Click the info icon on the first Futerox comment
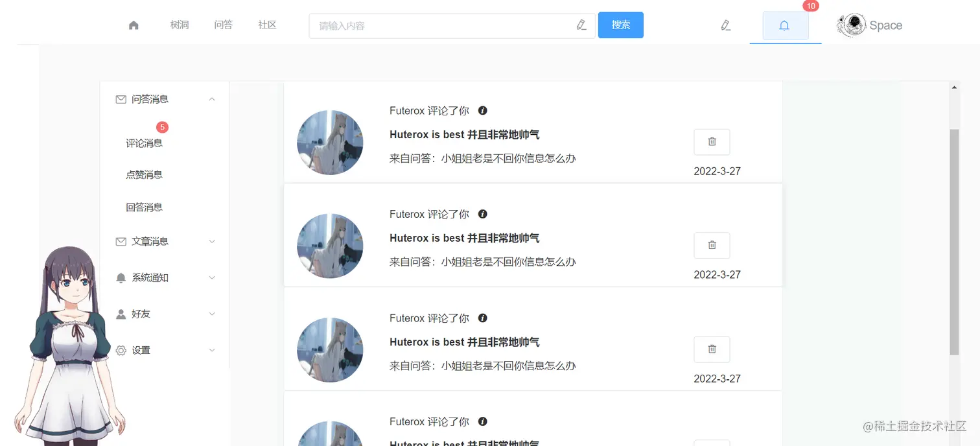This screenshot has width=980, height=446. pyautogui.click(x=482, y=110)
